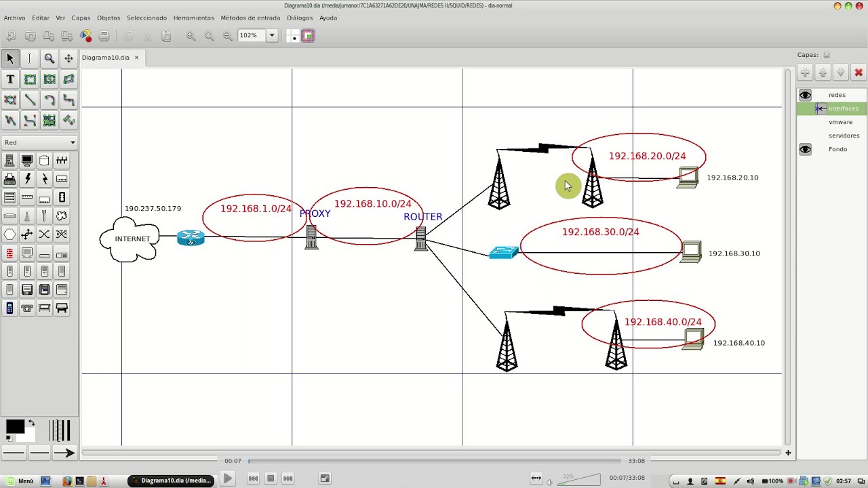Pick the antenna tower shape
Screen dimensions: 868x488
pyautogui.click(x=27, y=216)
